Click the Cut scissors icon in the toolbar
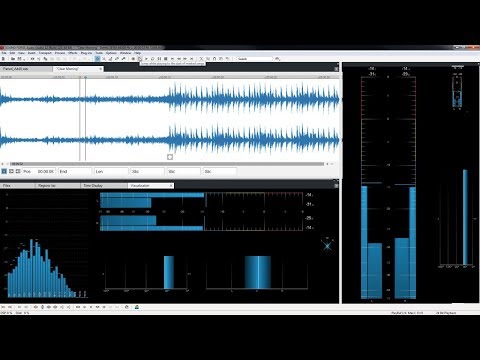Screen dimensions: 480x360 coord(201,59)
